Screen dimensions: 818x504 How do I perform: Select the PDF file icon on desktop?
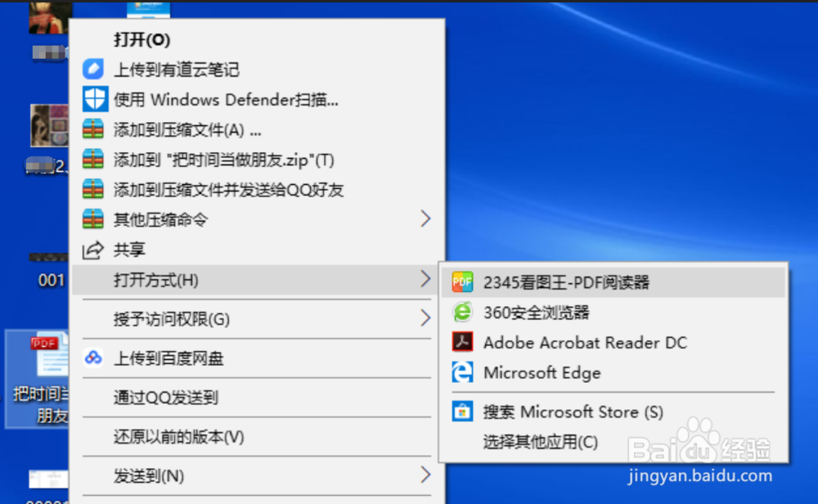pos(50,355)
